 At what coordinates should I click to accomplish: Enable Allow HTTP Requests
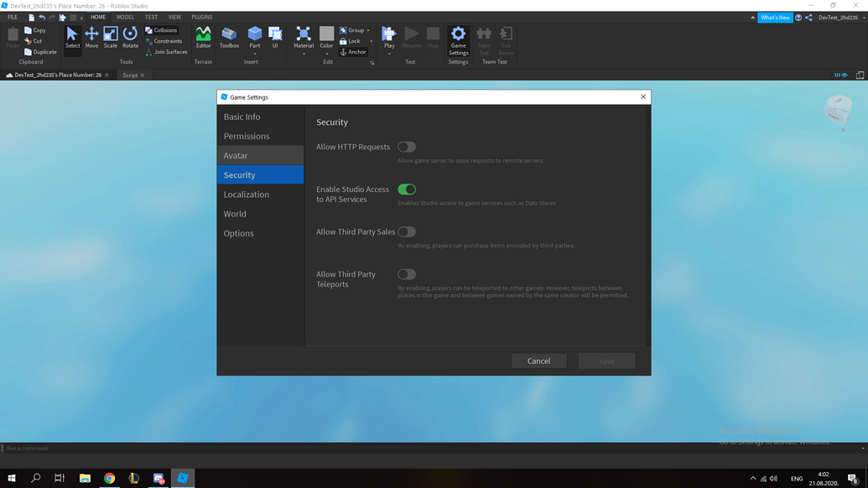pos(407,147)
